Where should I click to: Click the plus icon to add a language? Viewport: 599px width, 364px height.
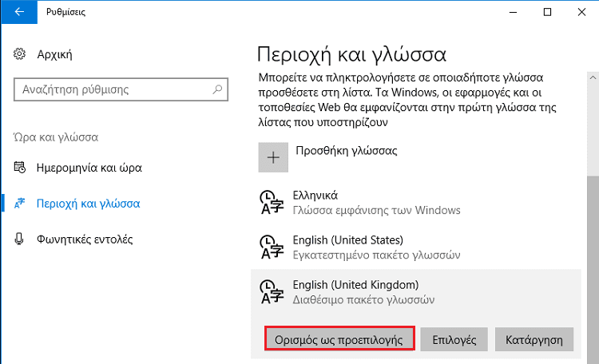[273, 157]
